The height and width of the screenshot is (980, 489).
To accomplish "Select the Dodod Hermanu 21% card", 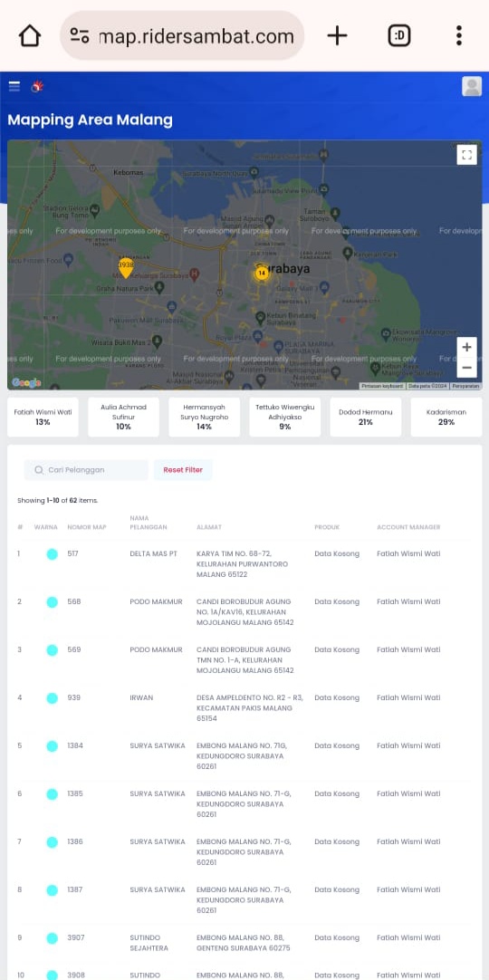I will [x=365, y=417].
